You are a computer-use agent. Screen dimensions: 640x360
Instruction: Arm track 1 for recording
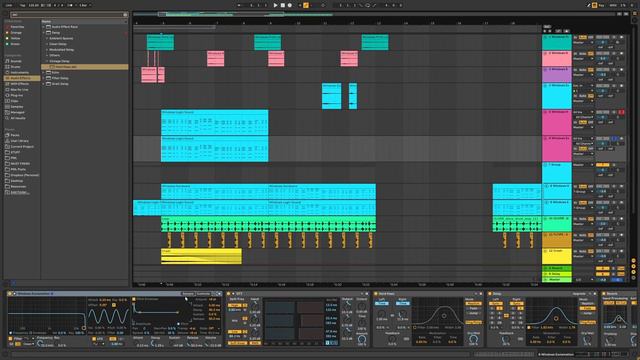point(622,37)
